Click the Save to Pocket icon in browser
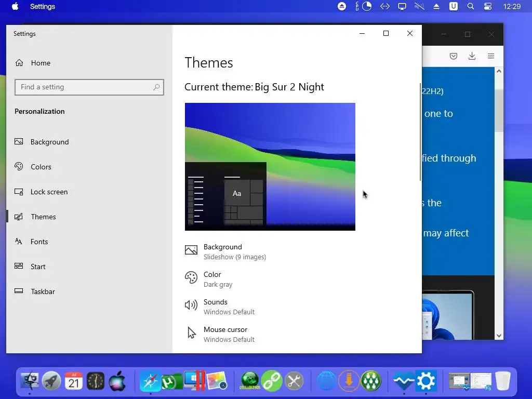This screenshot has width=532, height=399. click(x=453, y=56)
